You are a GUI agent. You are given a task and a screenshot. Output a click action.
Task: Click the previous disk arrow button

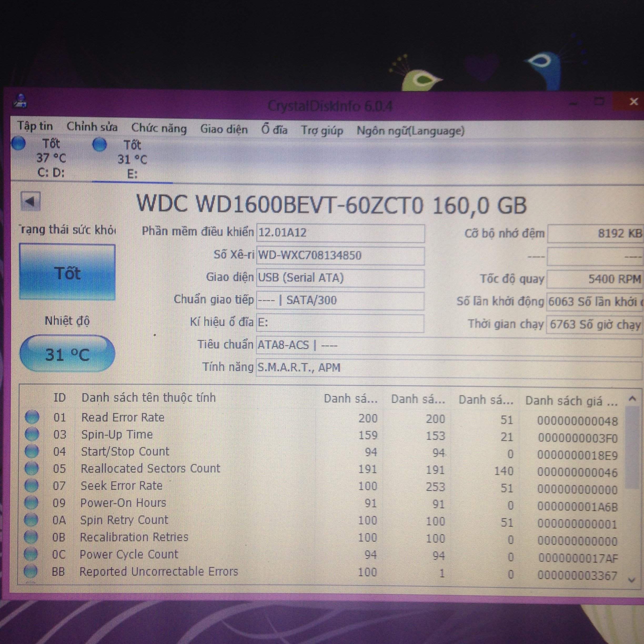click(30, 201)
